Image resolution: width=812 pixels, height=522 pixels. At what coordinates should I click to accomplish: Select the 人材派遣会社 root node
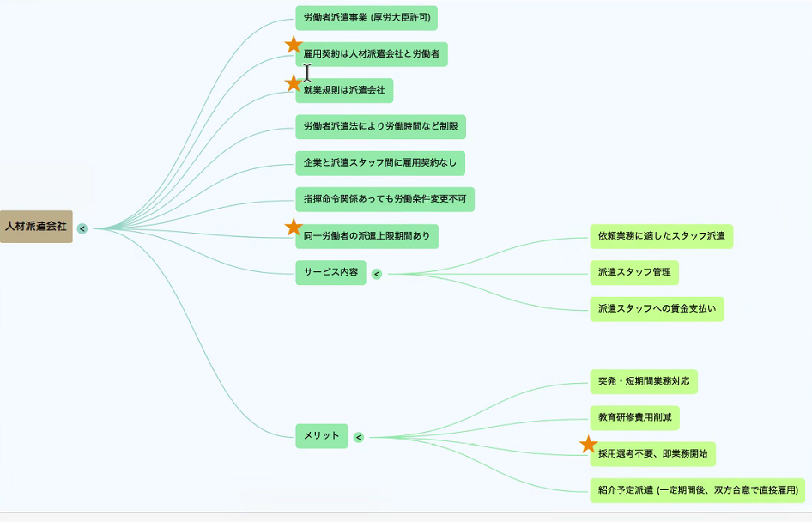36,227
